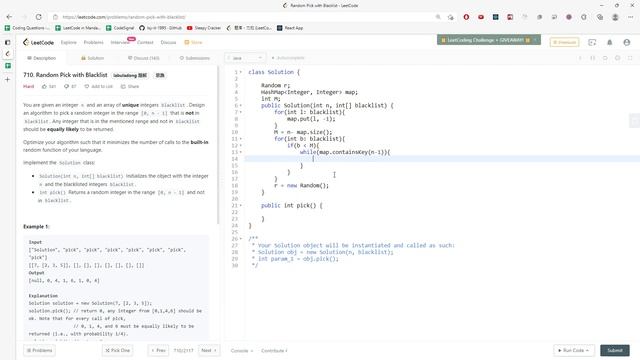Image resolution: width=640 pixels, height=360 pixels.
Task: Click the Share icon under problem title
Action: (x=123, y=87)
